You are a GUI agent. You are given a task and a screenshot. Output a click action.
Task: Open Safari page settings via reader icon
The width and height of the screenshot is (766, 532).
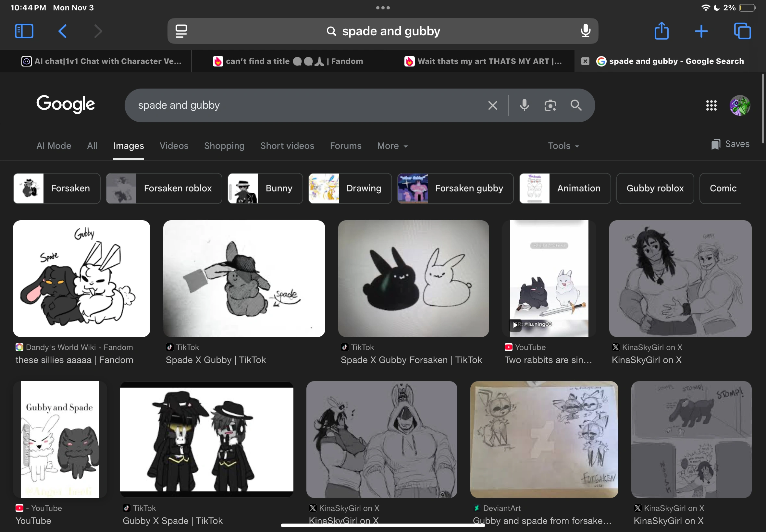[182, 31]
